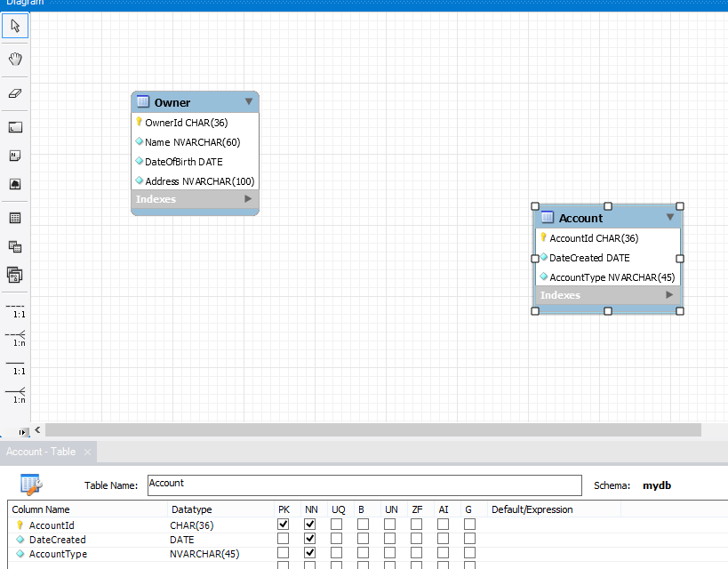
Task: Close the Account - Table tab
Action: 88,453
